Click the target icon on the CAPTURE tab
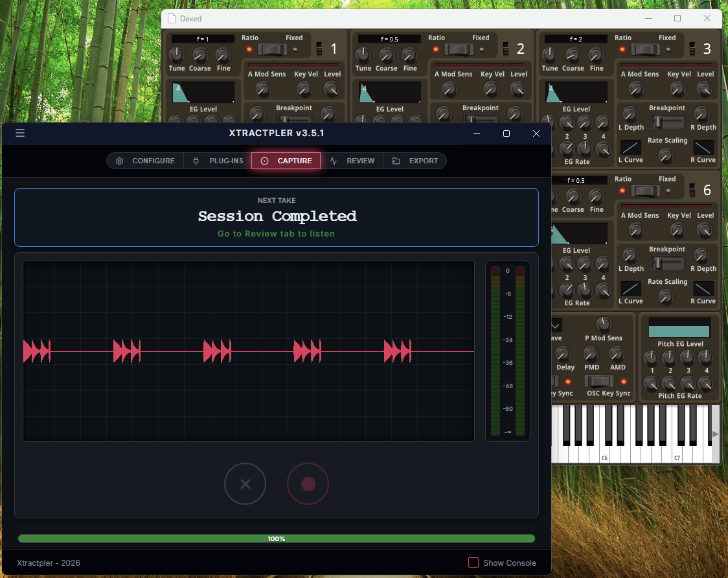Screen dimensions: 728x578 (x=266, y=160)
